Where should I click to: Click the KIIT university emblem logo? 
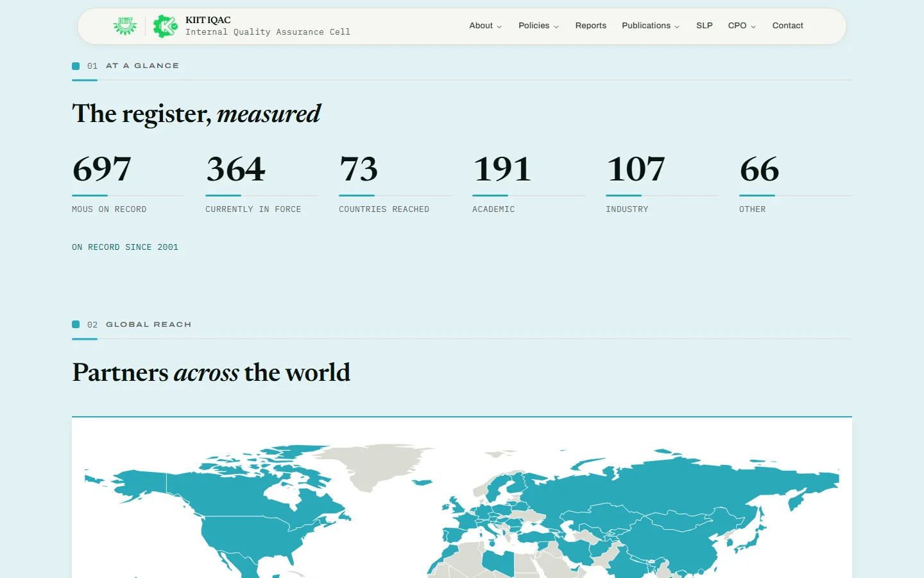point(125,26)
